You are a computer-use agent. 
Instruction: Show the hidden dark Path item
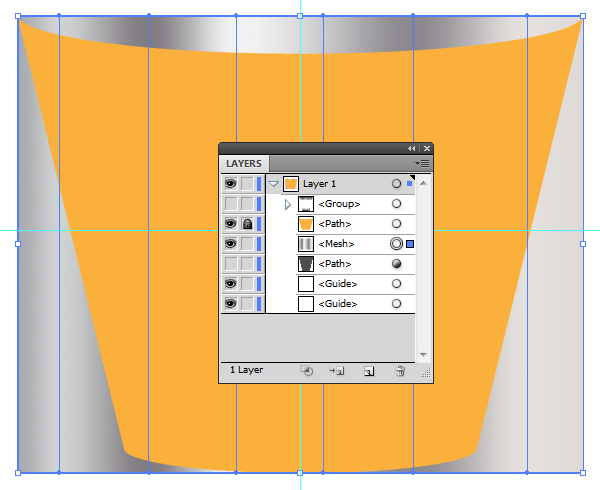pos(230,264)
